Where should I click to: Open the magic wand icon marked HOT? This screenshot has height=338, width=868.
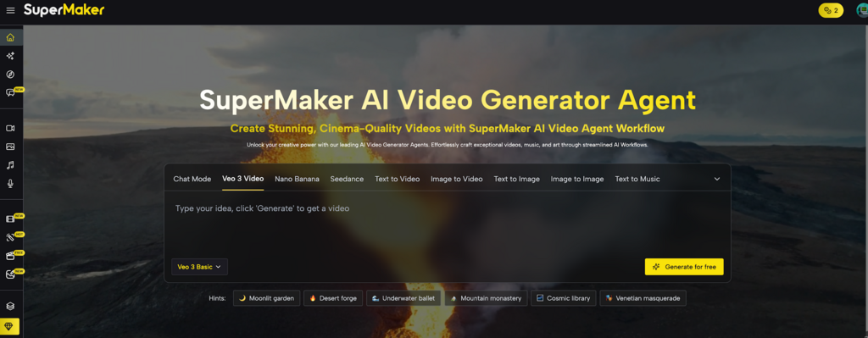pyautogui.click(x=10, y=237)
